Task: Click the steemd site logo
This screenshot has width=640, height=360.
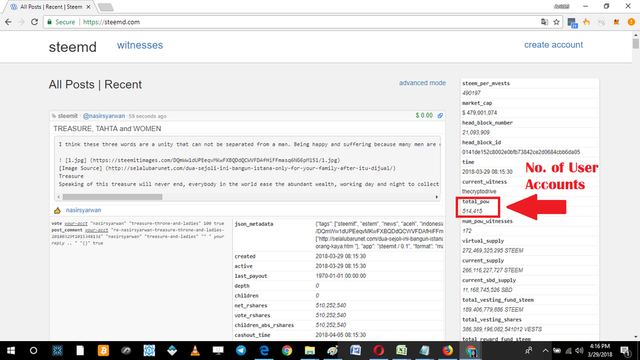Action: (73, 47)
